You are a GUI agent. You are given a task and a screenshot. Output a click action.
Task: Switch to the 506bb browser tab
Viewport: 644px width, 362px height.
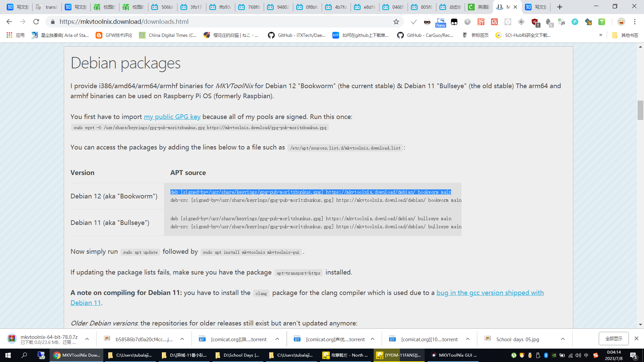(x=163, y=7)
